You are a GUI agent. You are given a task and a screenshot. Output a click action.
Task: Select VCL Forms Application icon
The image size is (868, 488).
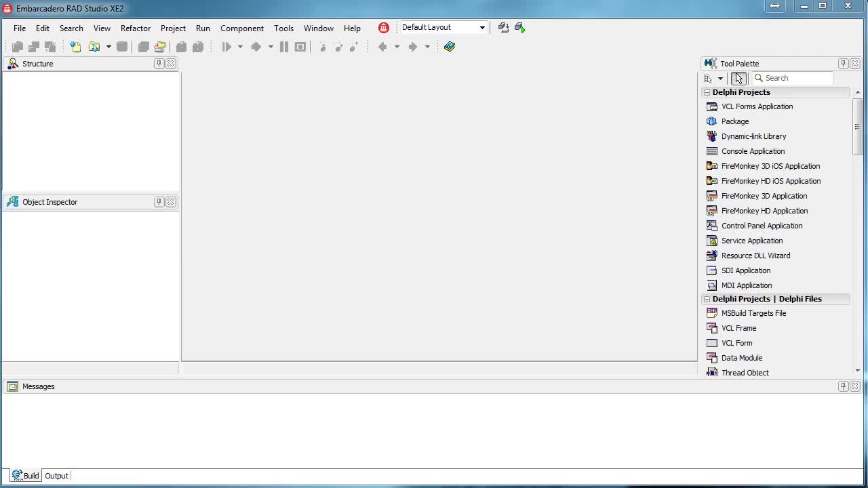(x=711, y=106)
